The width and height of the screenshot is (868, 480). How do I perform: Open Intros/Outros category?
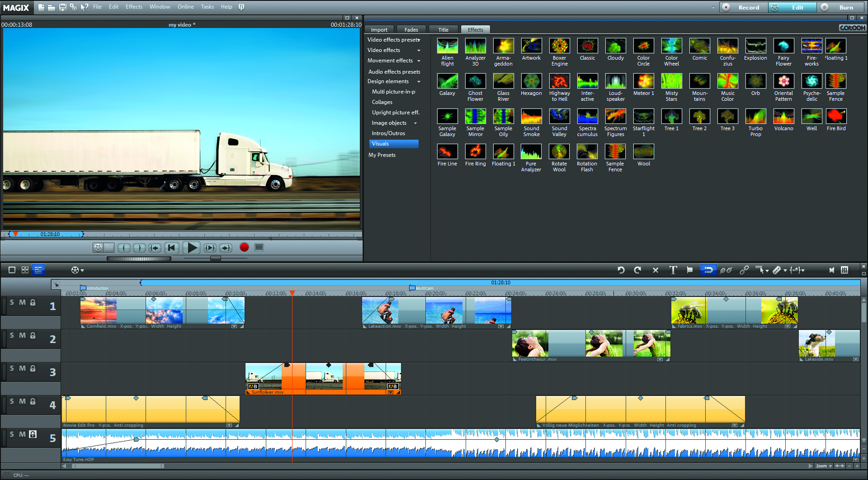tap(388, 133)
